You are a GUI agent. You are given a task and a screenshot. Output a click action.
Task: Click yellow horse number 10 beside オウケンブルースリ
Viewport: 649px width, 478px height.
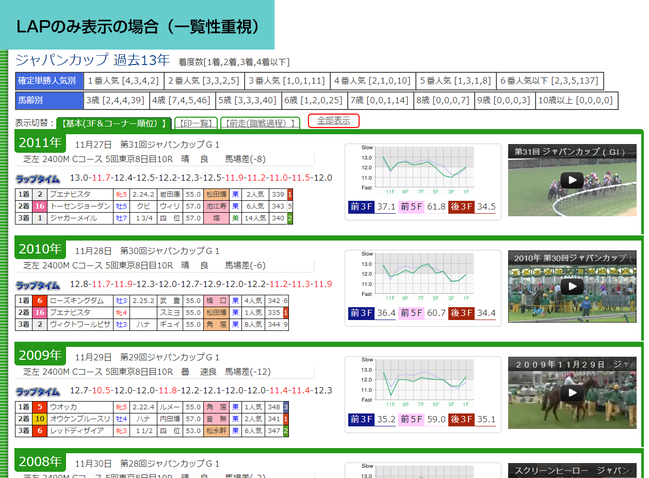click(x=40, y=419)
